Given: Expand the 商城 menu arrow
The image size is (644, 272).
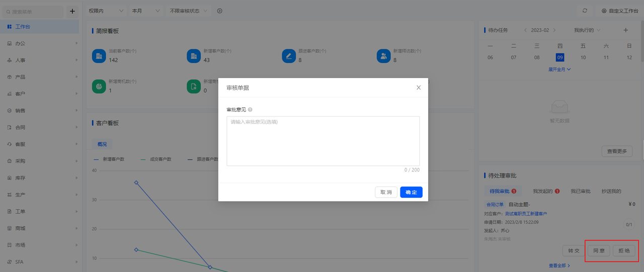Looking at the screenshot, I should (76, 228).
